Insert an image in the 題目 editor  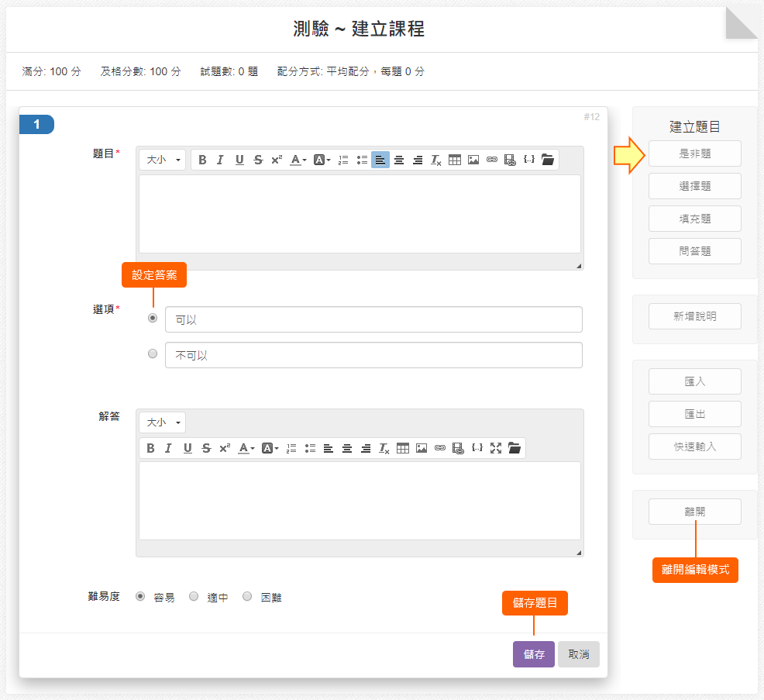pyautogui.click(x=473, y=160)
